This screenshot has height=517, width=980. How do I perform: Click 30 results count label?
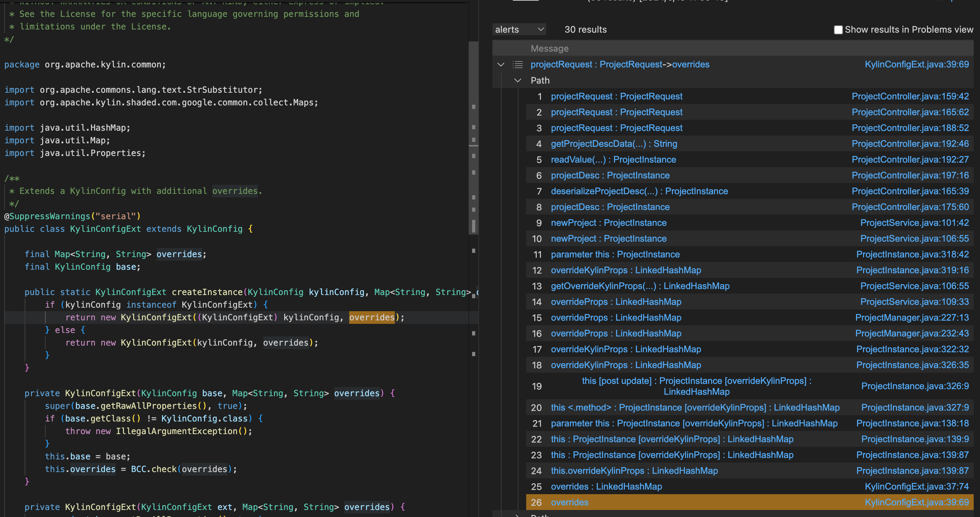pyautogui.click(x=585, y=29)
